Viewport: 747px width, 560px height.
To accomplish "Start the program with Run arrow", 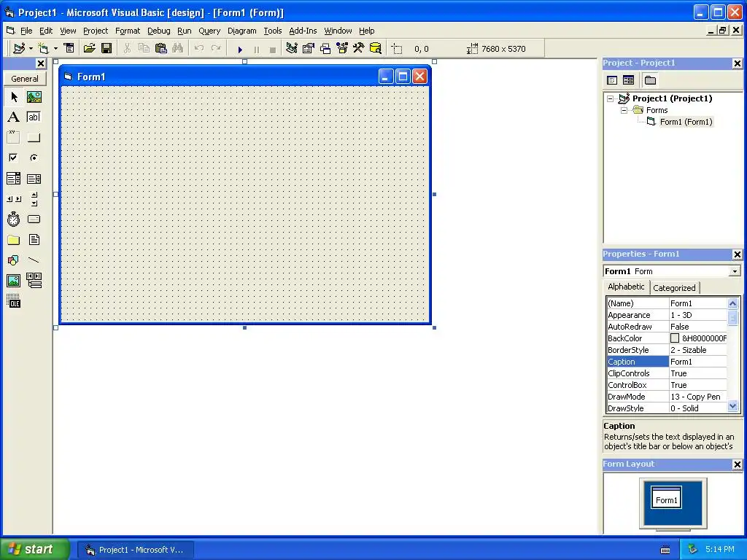I will [240, 49].
